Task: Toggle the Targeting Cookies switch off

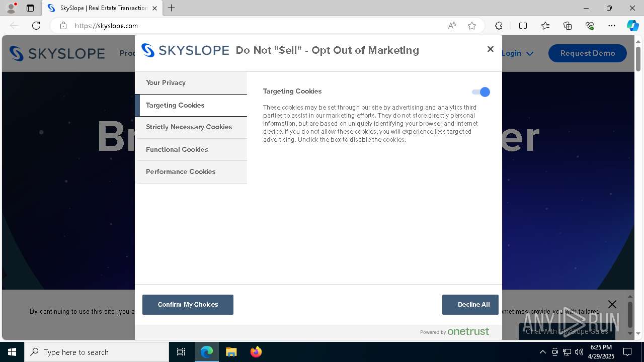Action: 480,92
